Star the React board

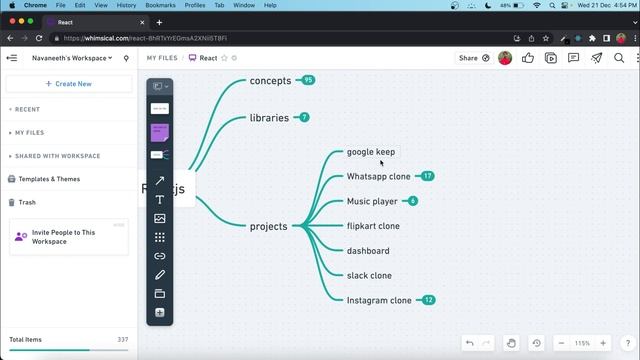(224, 58)
